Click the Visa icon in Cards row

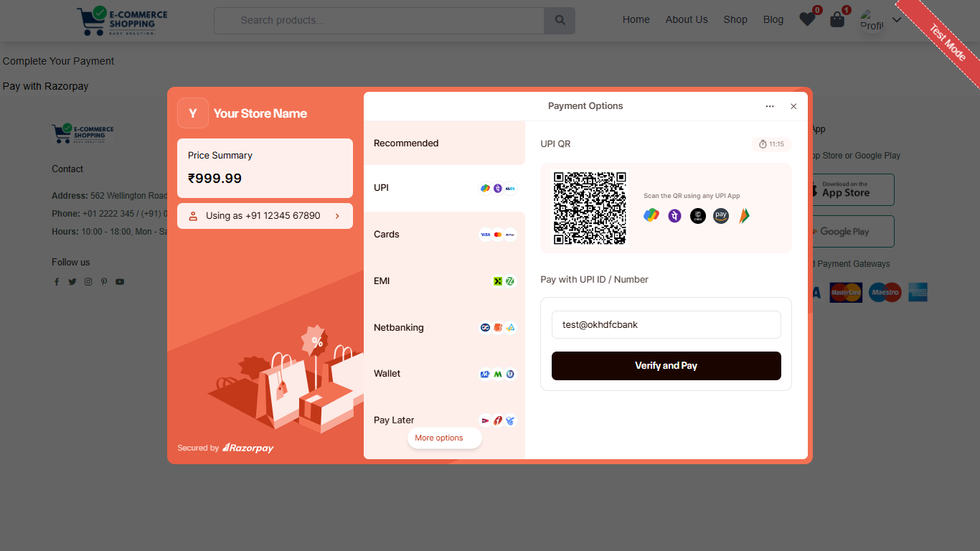coord(485,235)
